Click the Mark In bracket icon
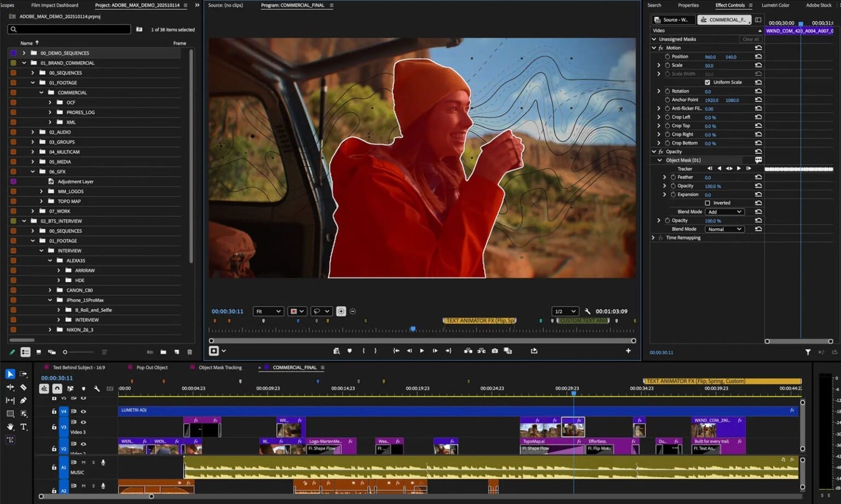The height and width of the screenshot is (504, 841). [364, 351]
